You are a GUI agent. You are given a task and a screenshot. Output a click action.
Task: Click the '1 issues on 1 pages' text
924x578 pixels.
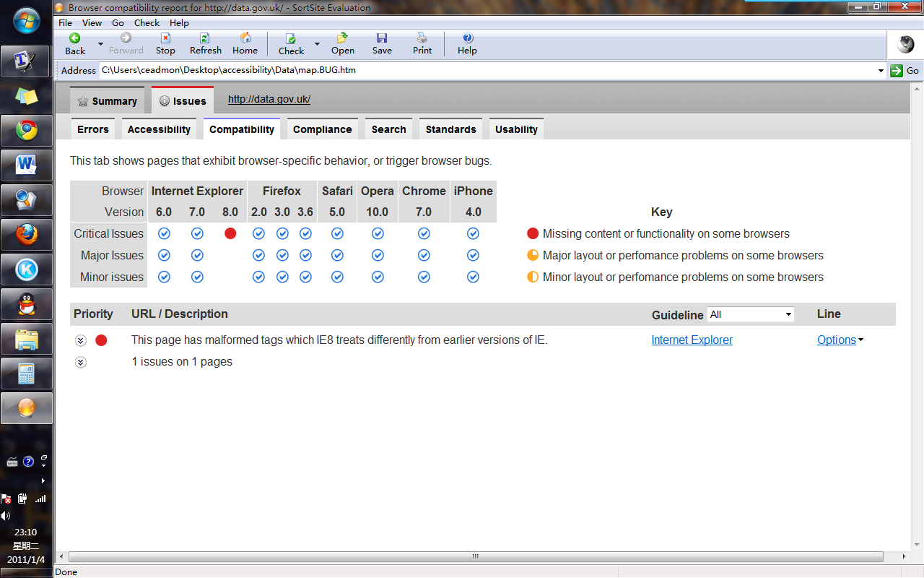click(x=182, y=361)
